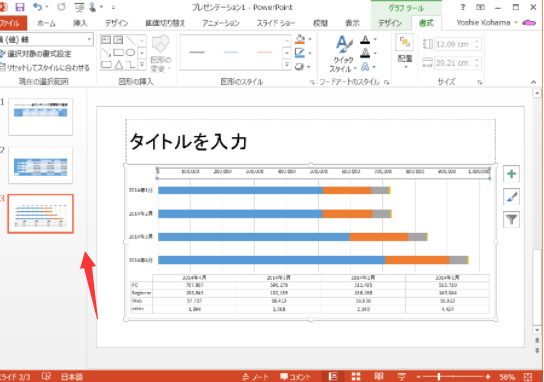Open the クイックスタイル WordArt button
Image resolution: width=544 pixels, height=382 pixels.
coord(343,54)
